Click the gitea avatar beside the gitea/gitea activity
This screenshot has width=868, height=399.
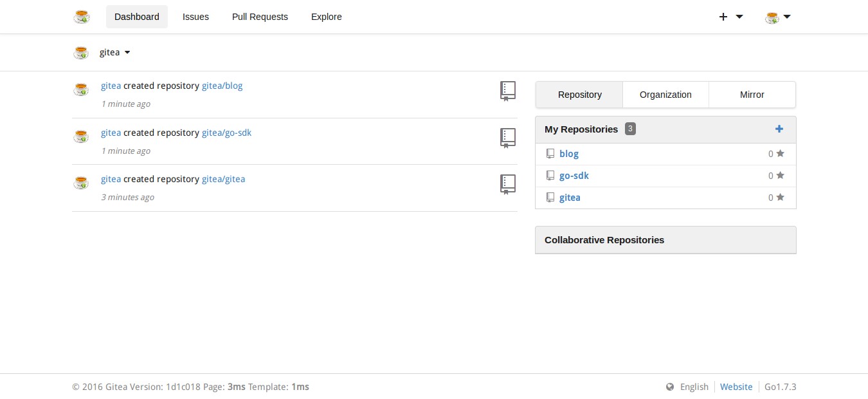(x=81, y=183)
